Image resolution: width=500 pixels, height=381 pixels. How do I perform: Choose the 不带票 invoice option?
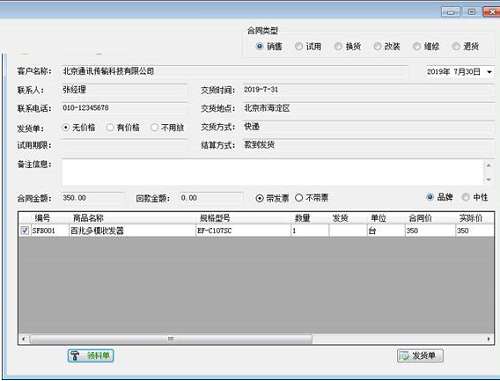click(x=311, y=198)
